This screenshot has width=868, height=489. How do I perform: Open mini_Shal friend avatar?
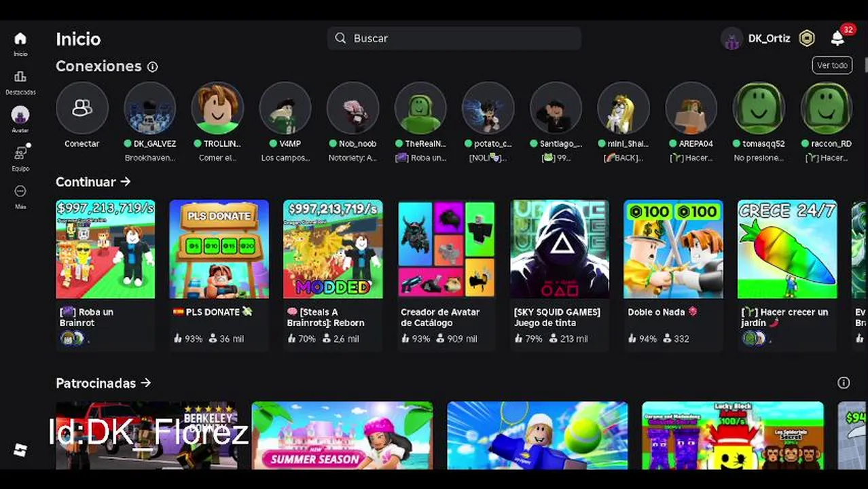click(x=623, y=108)
